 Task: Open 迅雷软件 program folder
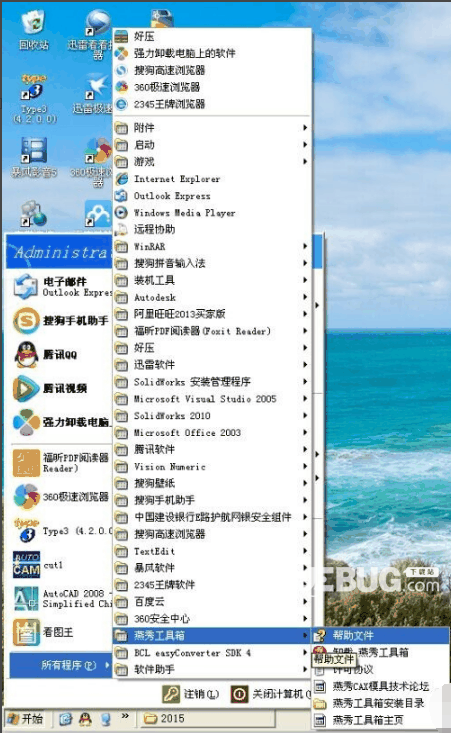point(213,365)
